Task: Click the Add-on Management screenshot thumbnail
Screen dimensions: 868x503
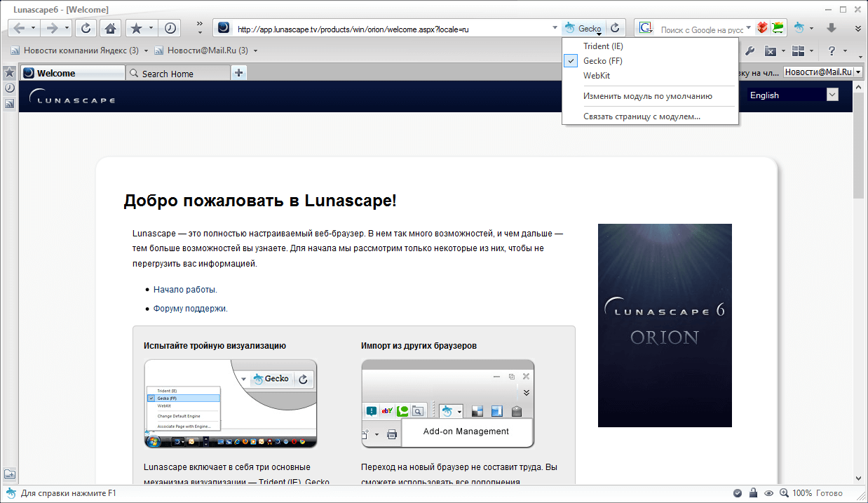Action: click(448, 403)
